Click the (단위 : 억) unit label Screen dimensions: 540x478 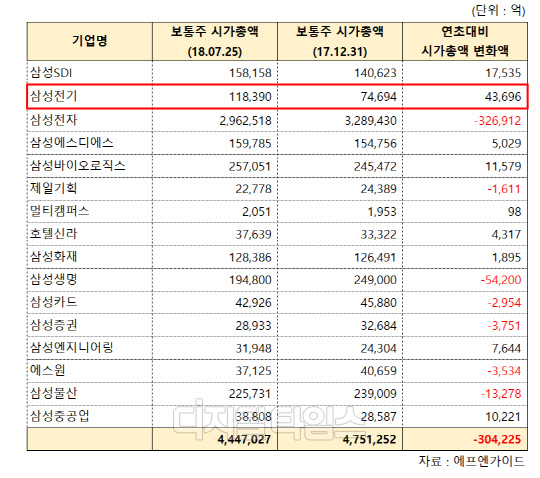pos(498,10)
